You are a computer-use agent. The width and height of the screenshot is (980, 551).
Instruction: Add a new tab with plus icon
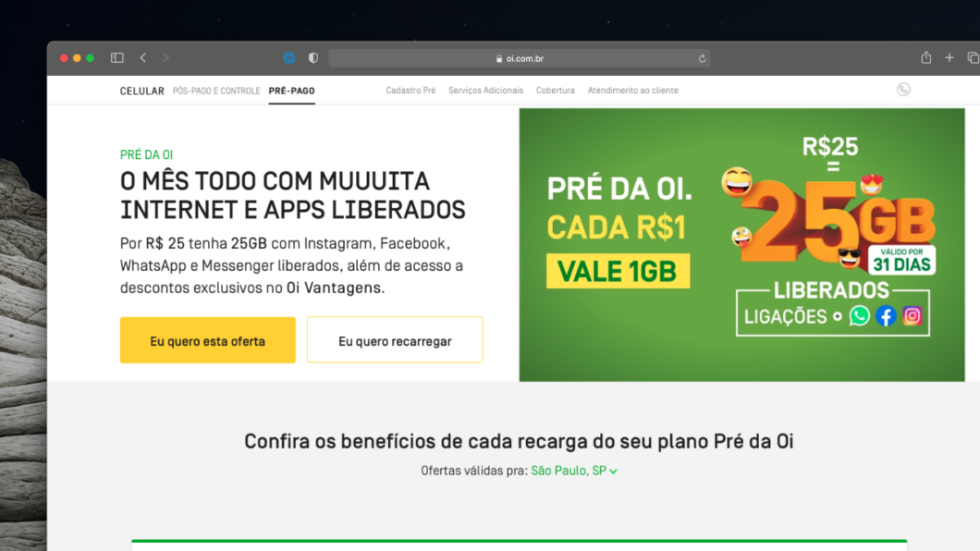coord(949,58)
